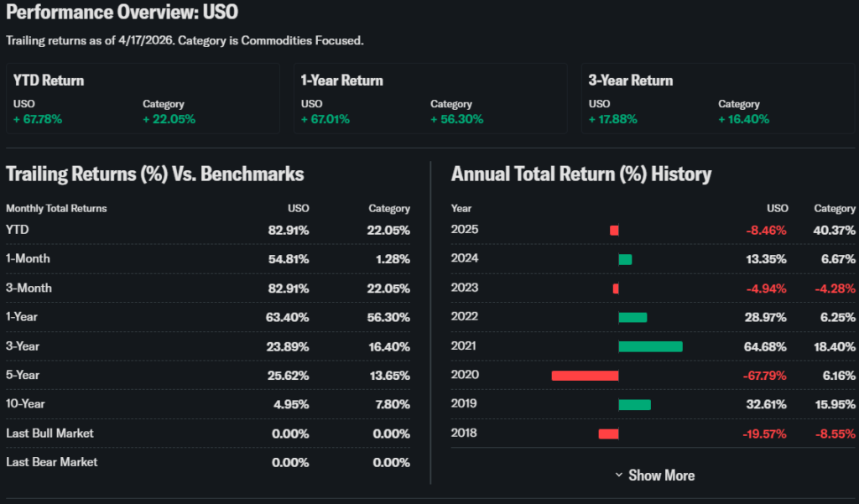This screenshot has height=504, width=859.
Task: Click the Annual Total Return (%) History title
Action: click(581, 174)
